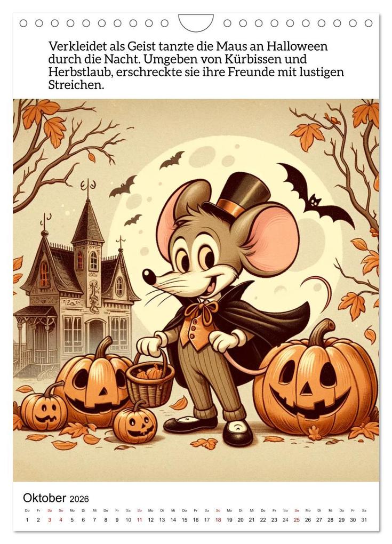Select day 1 in the calendar strip

[x=27, y=519]
